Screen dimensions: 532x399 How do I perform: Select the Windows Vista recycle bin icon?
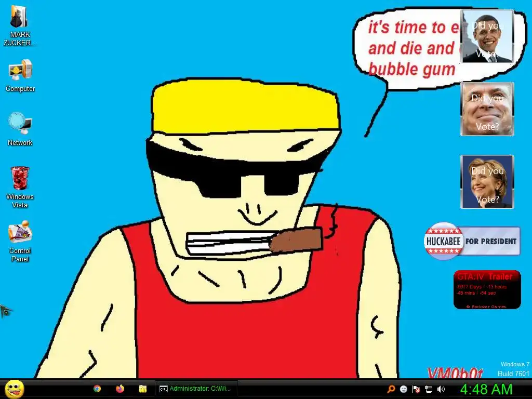[x=20, y=187]
